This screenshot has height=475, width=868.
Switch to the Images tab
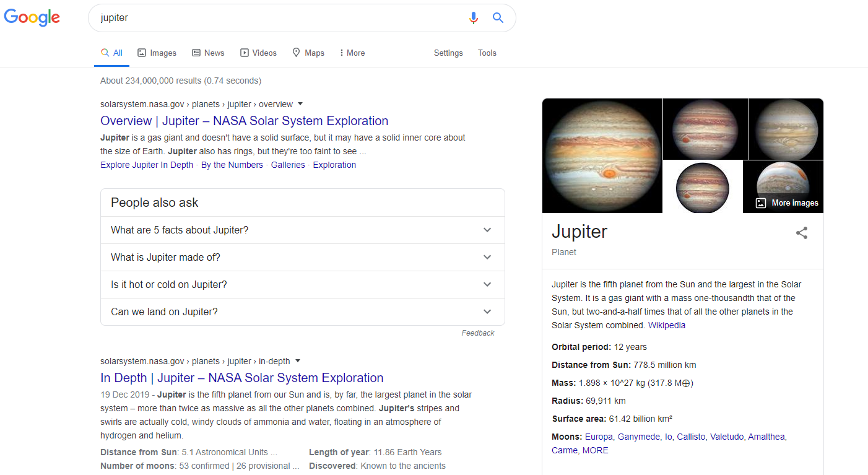[157, 53]
